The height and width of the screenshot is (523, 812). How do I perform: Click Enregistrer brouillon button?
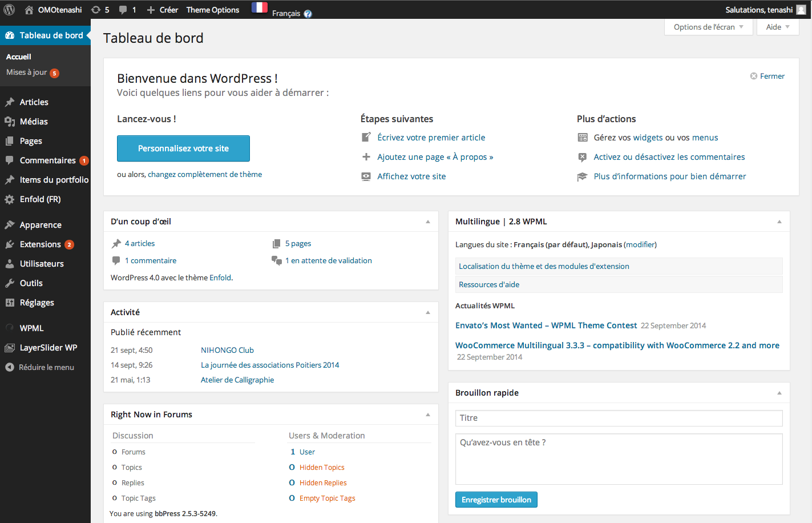pyautogui.click(x=496, y=500)
